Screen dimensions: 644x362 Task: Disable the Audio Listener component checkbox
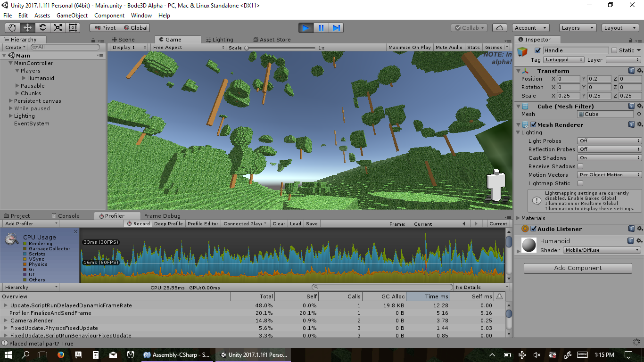534,229
